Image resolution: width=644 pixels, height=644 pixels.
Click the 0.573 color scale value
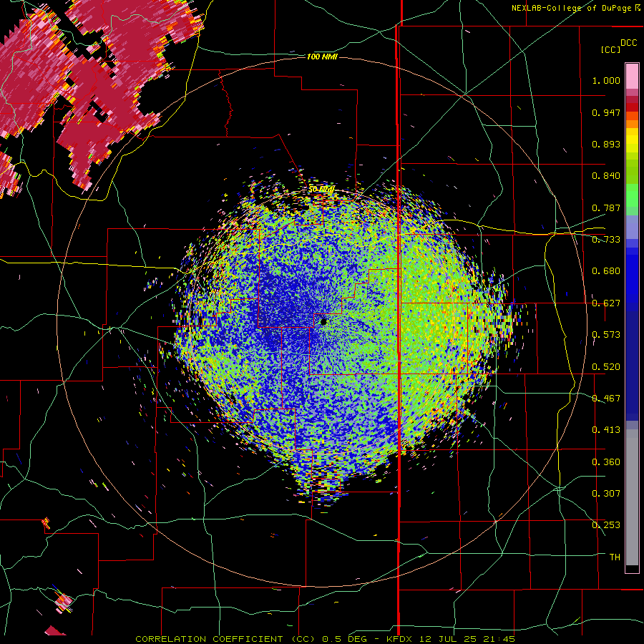[x=606, y=335]
